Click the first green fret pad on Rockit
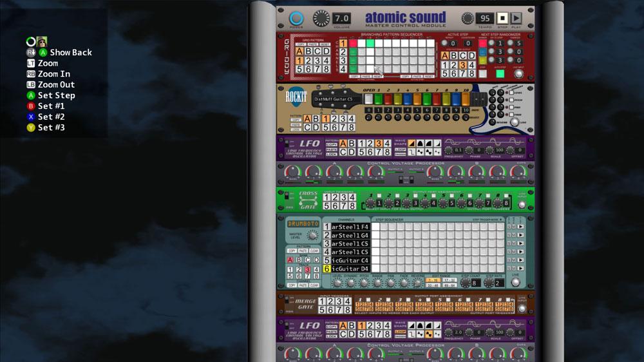This screenshot has width=644, height=362. point(378,99)
